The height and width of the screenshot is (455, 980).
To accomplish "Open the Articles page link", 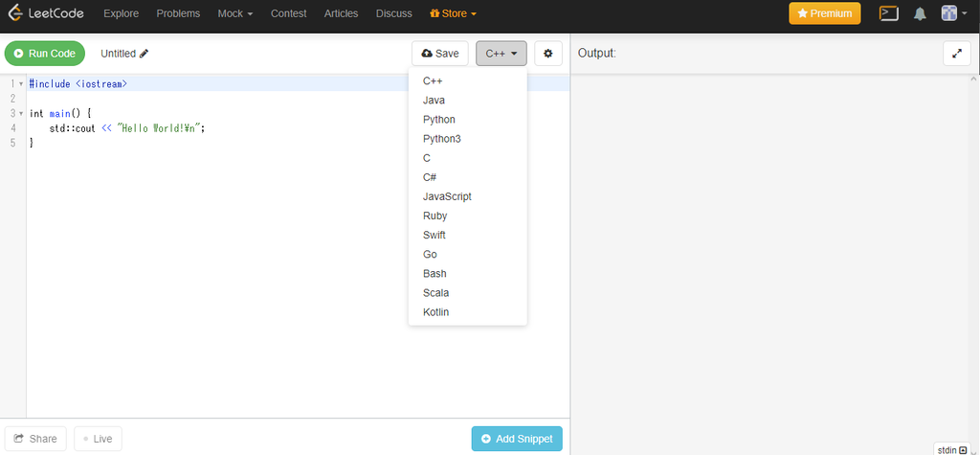I will click(x=342, y=13).
